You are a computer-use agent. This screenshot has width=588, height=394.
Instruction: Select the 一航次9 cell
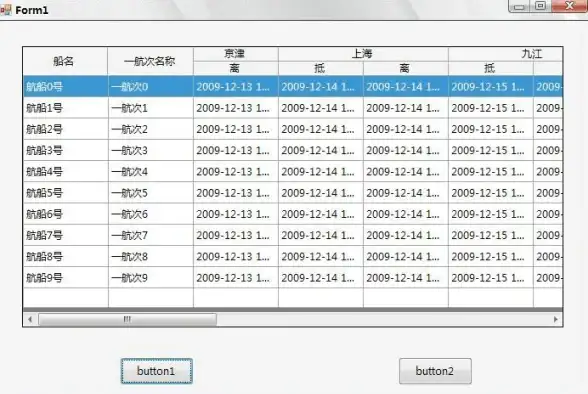(x=151, y=278)
